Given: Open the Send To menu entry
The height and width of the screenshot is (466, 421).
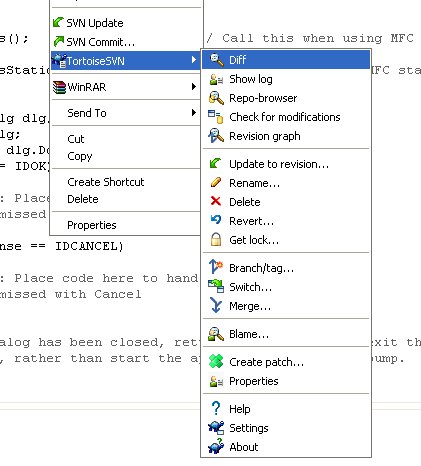Looking at the screenshot, I should pyautogui.click(x=126, y=113).
